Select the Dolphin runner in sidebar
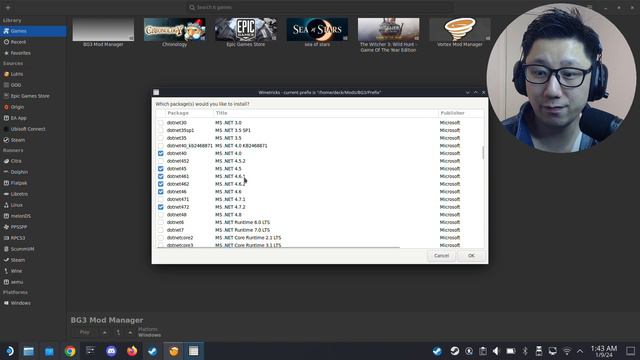640x360 pixels. (x=33, y=172)
